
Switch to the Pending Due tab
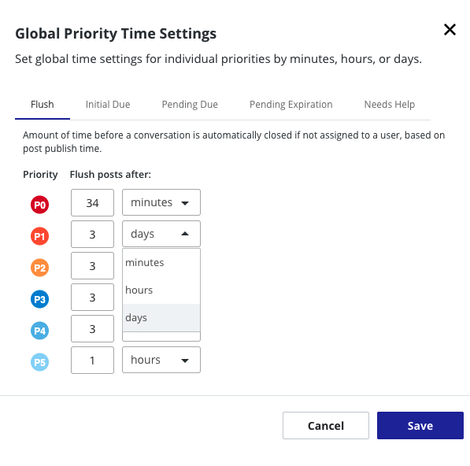click(190, 104)
